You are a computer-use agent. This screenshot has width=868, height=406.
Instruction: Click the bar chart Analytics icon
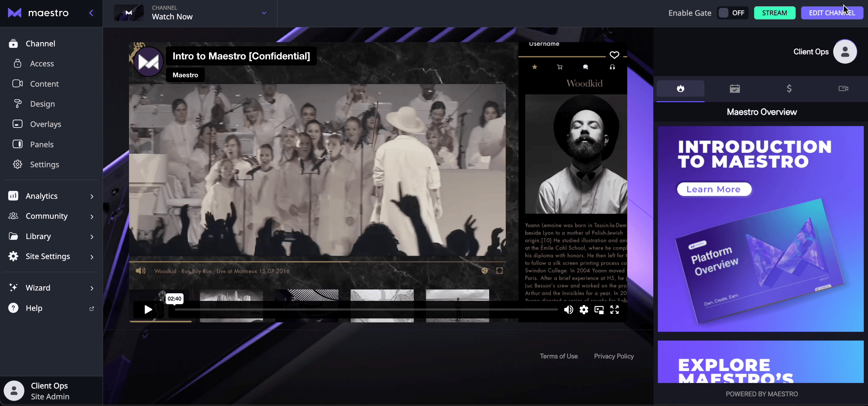[x=13, y=196]
